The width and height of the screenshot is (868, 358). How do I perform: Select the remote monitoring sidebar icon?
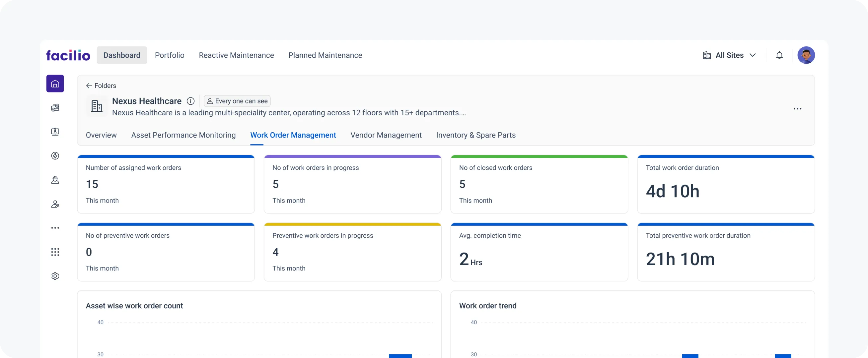coord(55,132)
